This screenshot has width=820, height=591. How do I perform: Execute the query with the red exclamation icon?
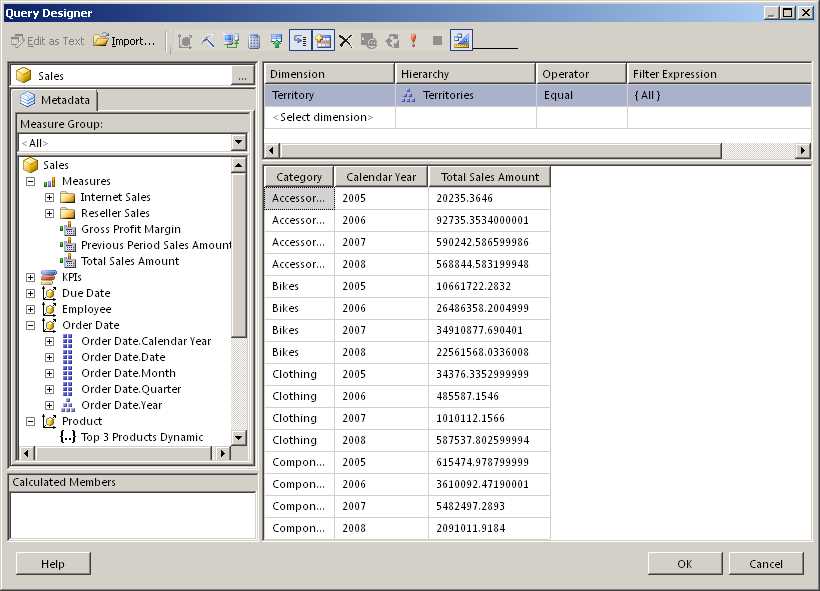(412, 39)
